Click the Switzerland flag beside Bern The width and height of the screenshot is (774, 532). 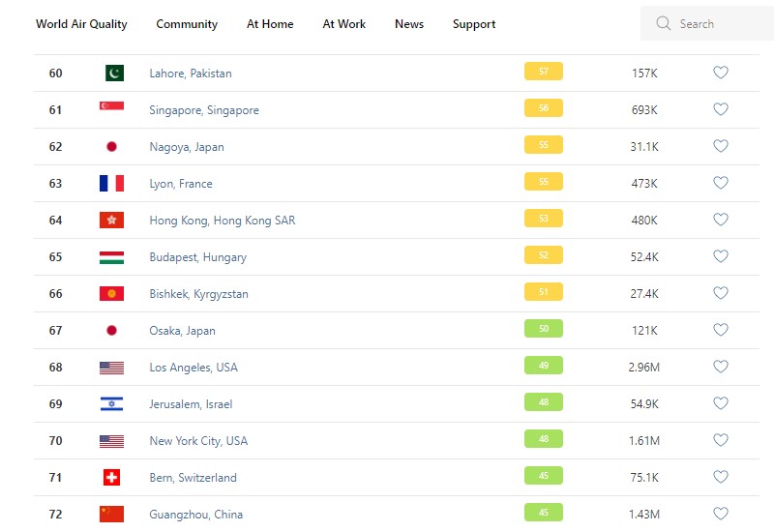tap(111, 478)
